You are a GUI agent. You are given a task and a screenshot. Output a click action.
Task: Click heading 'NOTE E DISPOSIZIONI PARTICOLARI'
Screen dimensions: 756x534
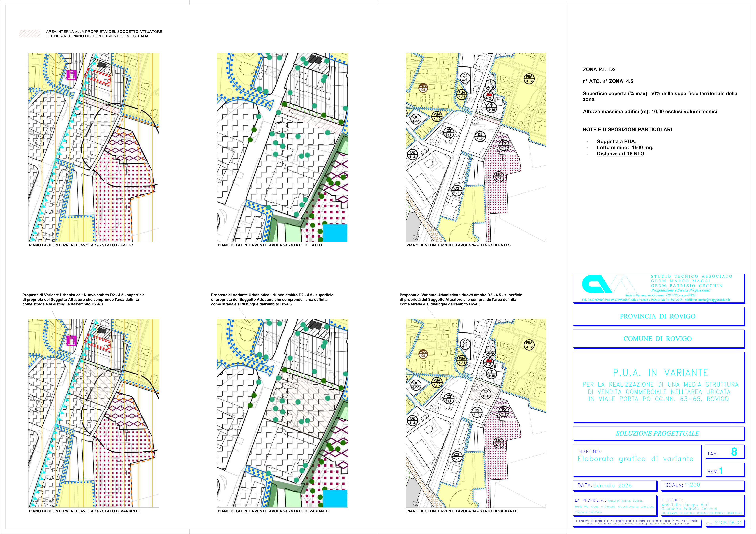(627, 129)
